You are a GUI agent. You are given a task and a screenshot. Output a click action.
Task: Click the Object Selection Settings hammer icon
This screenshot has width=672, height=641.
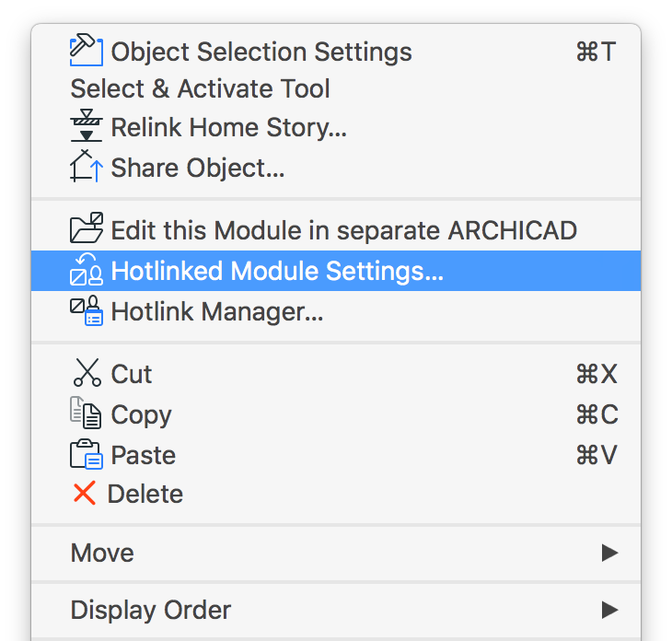click(87, 50)
